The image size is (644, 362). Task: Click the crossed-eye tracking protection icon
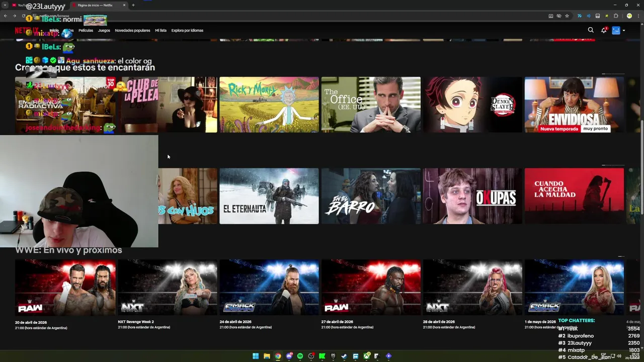[559, 16]
